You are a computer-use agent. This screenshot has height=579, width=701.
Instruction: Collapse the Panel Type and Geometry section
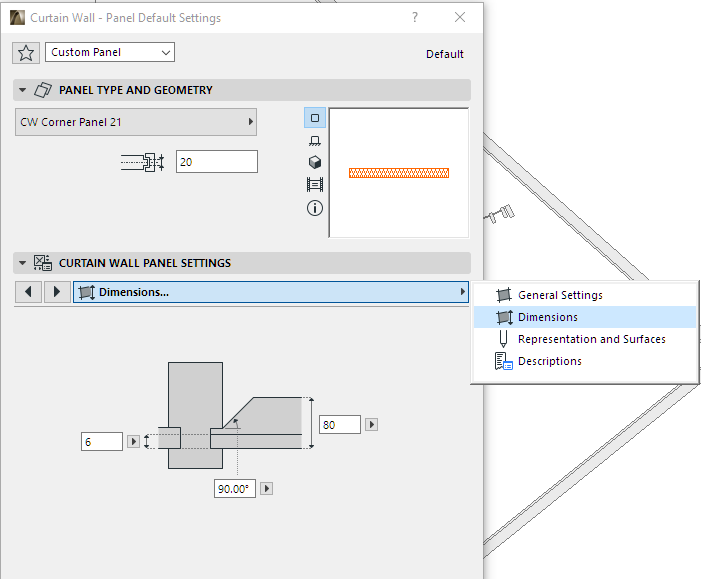tap(22, 90)
